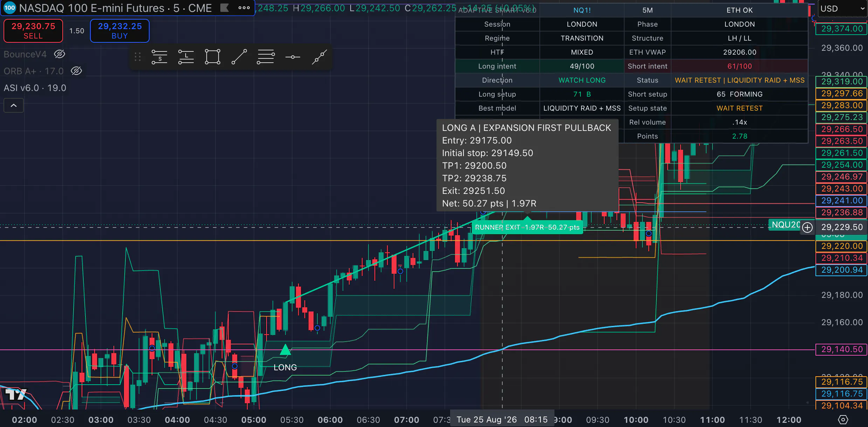868x427 pixels.
Task: Click the TRANSITION regime value
Action: pos(582,38)
